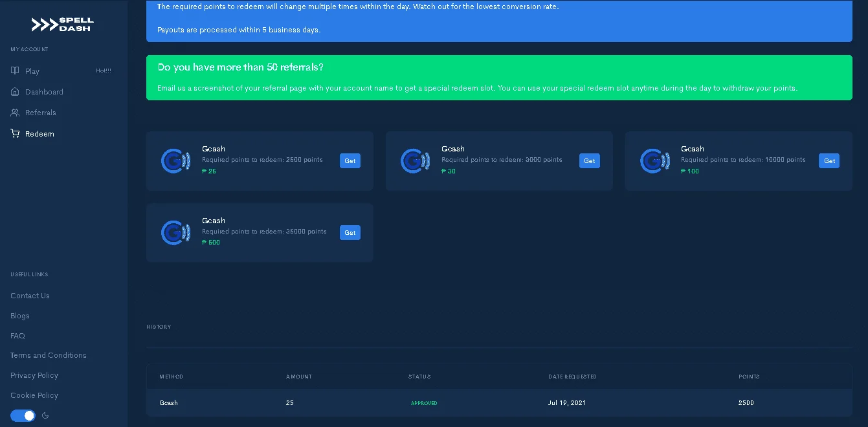
Task: Click the ₱ 500 price label
Action: pyautogui.click(x=211, y=243)
